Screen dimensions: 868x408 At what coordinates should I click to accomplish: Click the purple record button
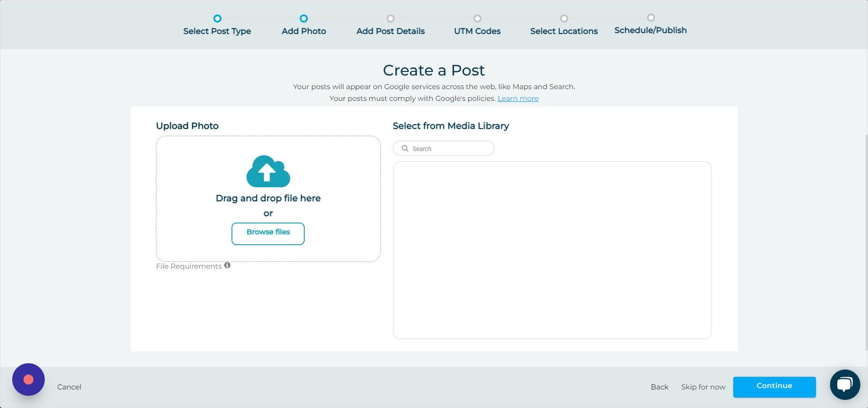pos(28,380)
